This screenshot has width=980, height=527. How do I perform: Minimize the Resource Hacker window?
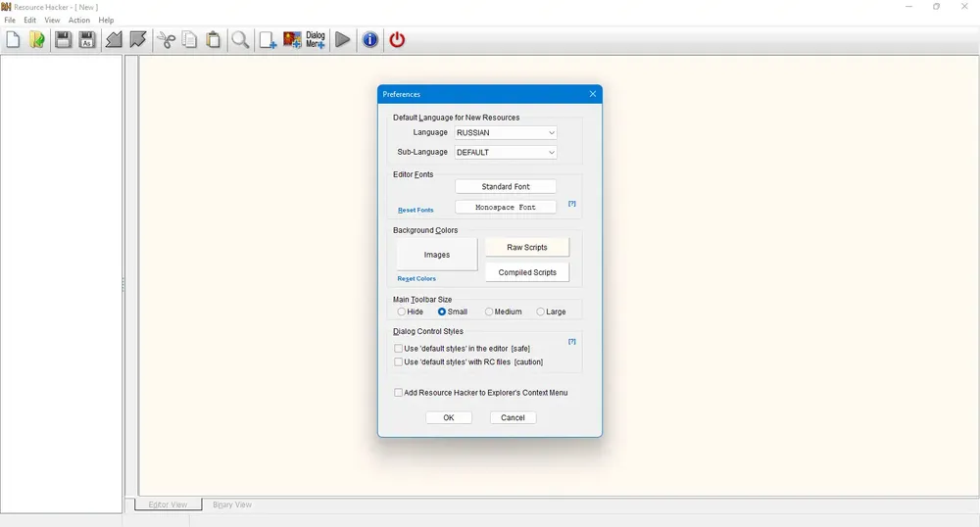(x=908, y=6)
